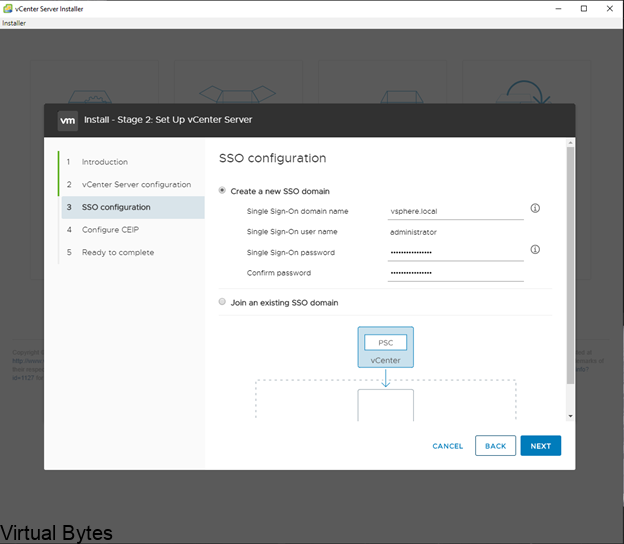Click the SSO configuration heading
Viewport: 624px width, 544px height.
[273, 158]
